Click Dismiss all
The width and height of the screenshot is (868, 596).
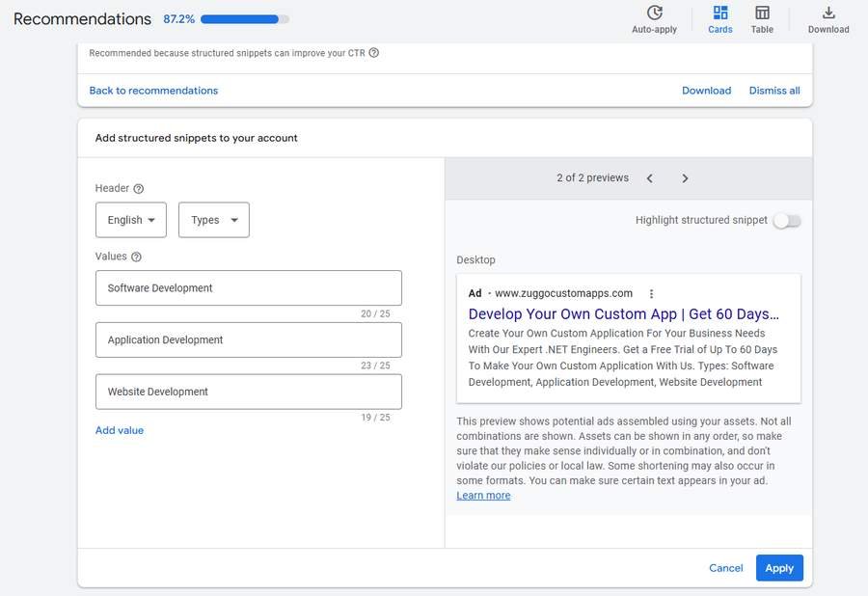click(774, 91)
